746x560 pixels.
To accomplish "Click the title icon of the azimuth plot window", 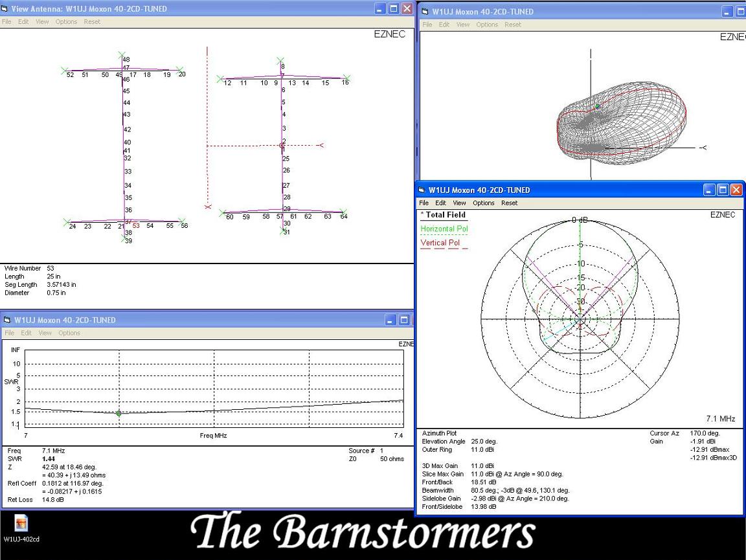I will tap(421, 190).
